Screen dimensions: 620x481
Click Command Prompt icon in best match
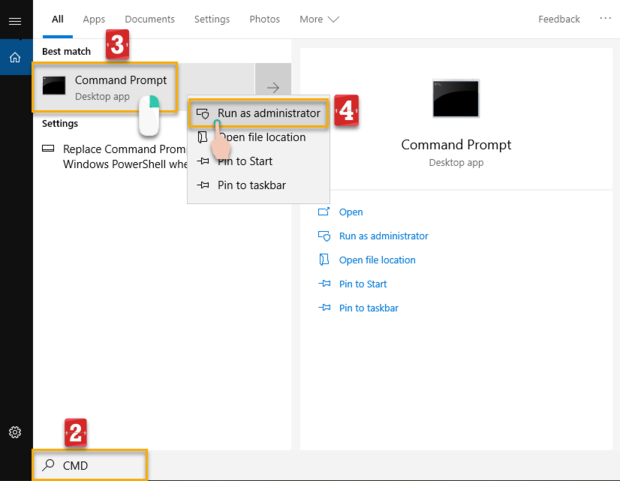coord(54,86)
